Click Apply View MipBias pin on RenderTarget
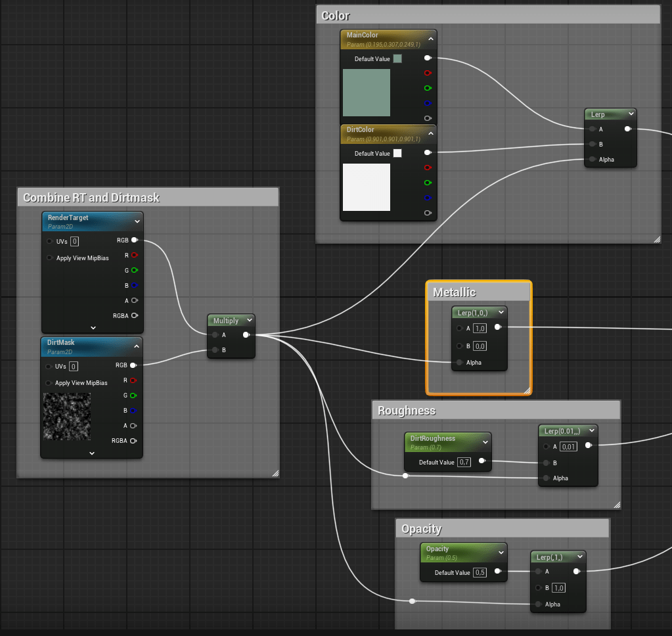The image size is (672, 636). (x=50, y=258)
